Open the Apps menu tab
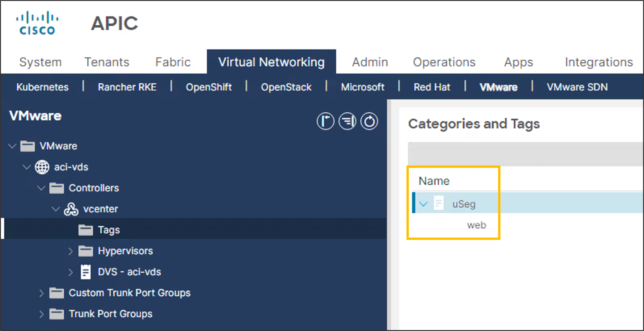 pos(519,62)
